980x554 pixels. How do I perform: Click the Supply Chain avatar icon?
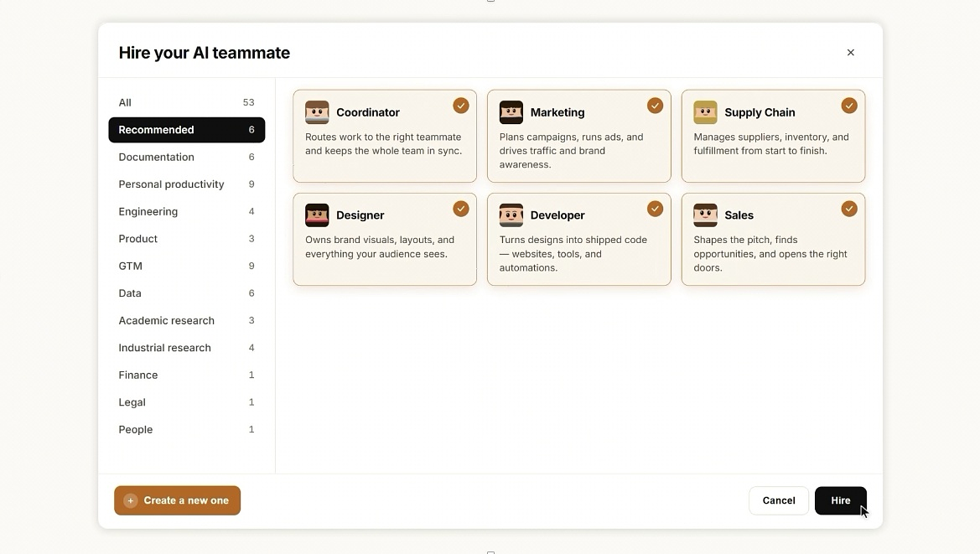pos(705,112)
